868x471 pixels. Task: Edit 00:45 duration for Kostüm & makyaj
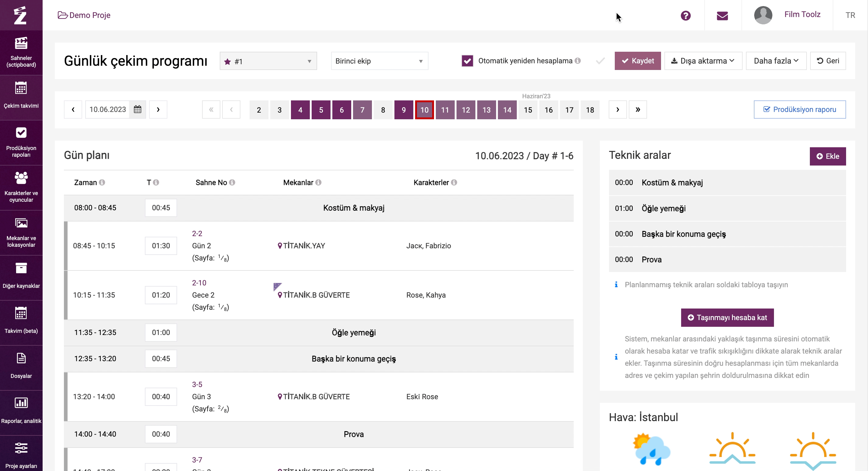tap(161, 208)
